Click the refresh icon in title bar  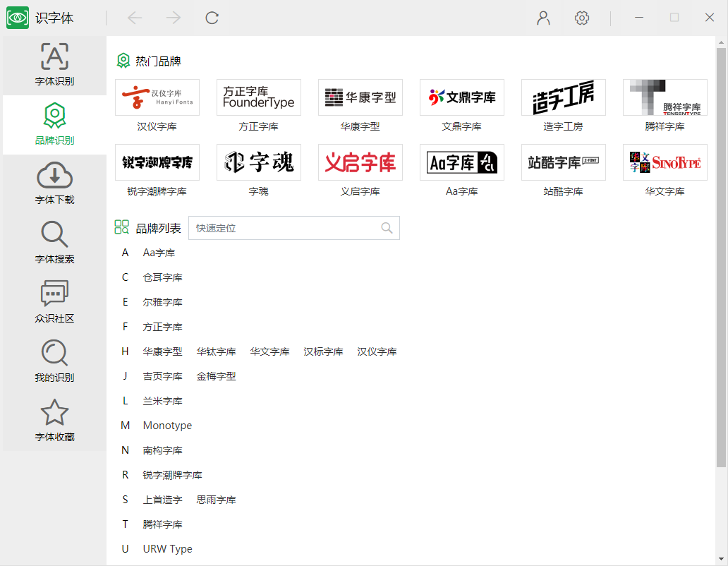pyautogui.click(x=212, y=18)
